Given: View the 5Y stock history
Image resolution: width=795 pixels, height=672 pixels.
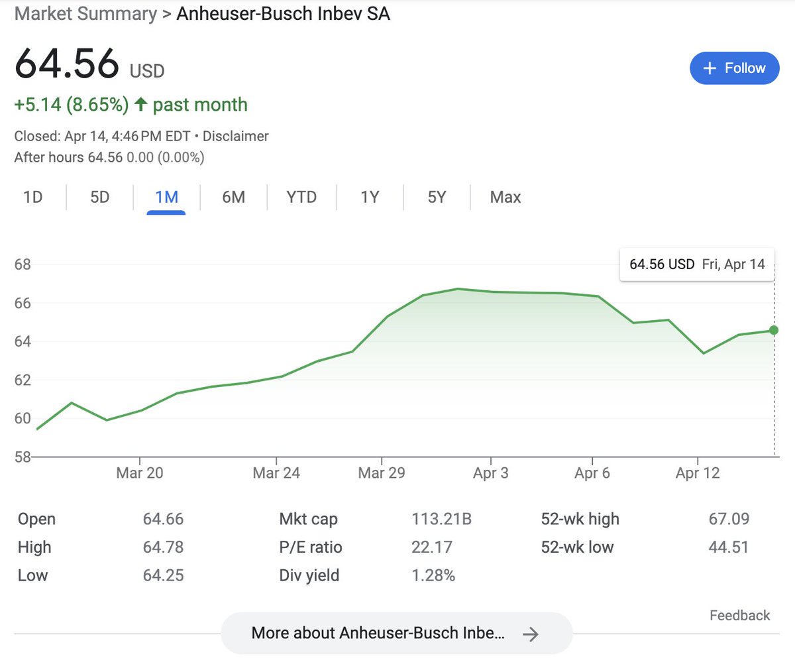Looking at the screenshot, I should tap(437, 197).
